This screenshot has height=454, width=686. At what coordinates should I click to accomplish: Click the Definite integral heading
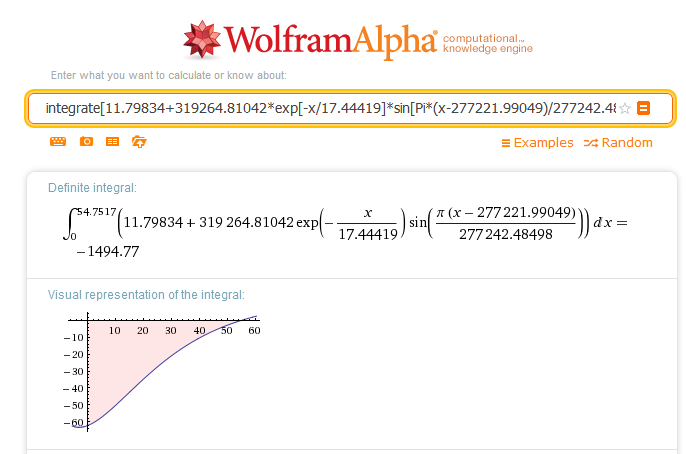[92, 188]
